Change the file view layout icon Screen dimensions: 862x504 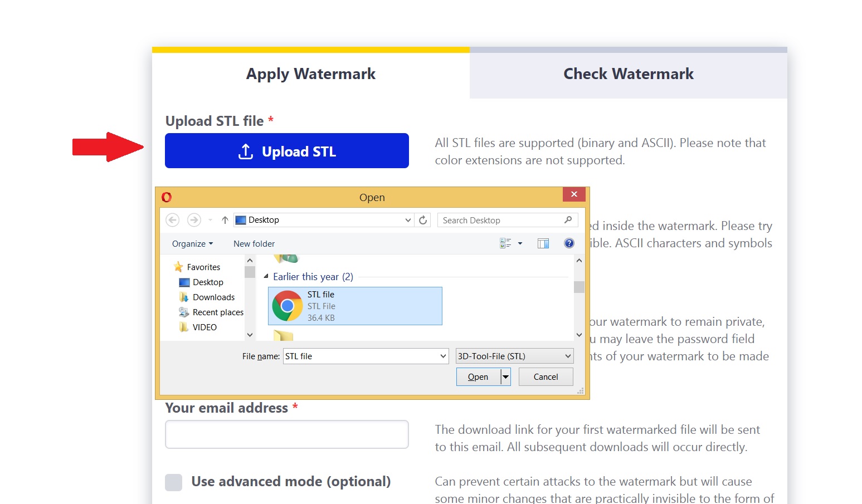pos(505,243)
